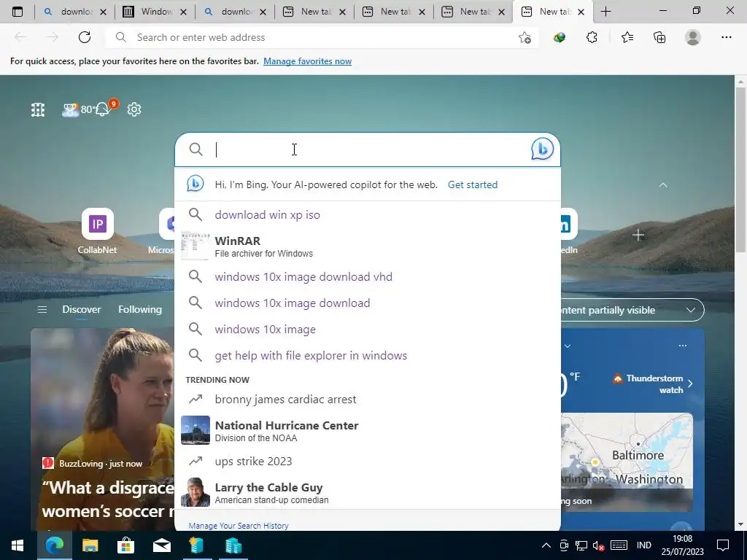Add this page to favorites star icon
This screenshot has width=747, height=560.
click(525, 37)
